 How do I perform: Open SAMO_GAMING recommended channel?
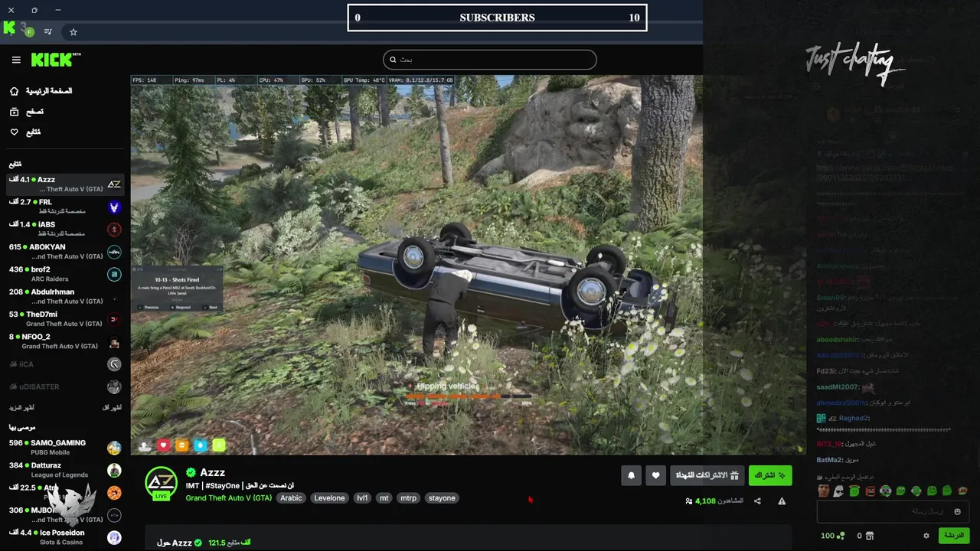[64, 447]
